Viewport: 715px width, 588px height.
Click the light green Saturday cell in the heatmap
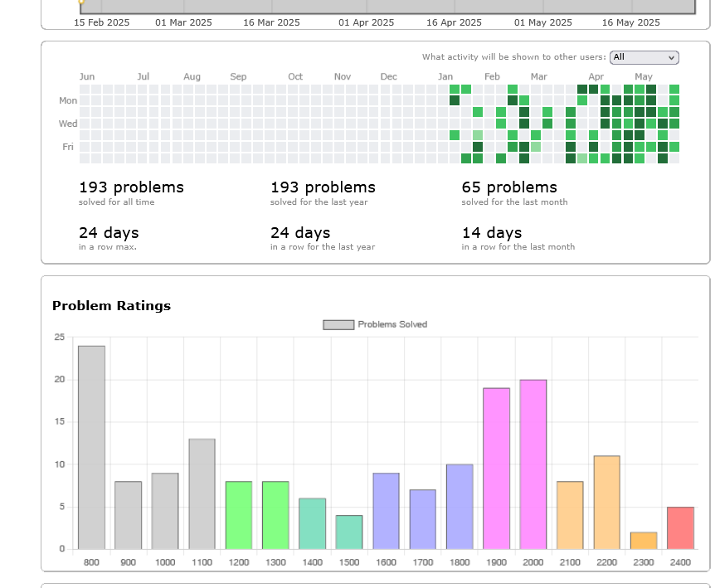(x=581, y=158)
